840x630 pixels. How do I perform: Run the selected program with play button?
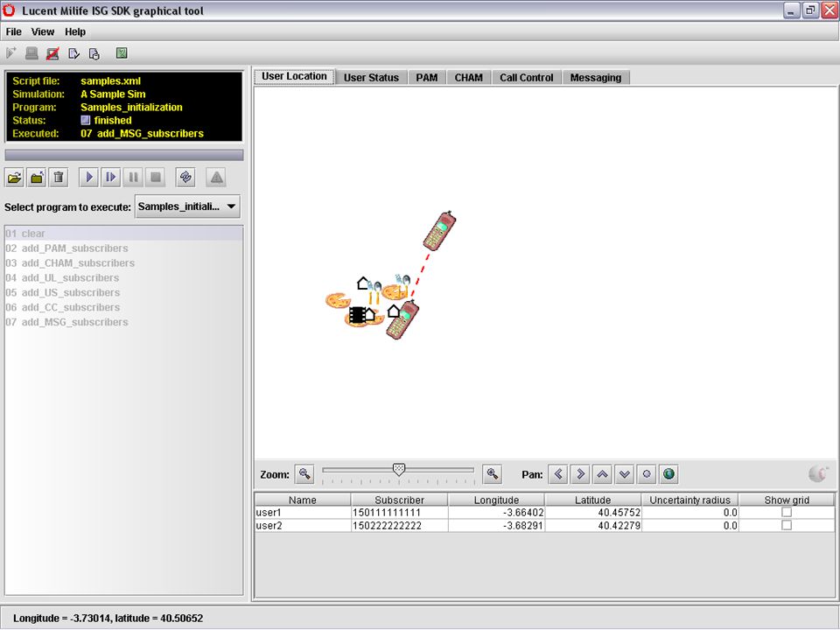point(89,178)
